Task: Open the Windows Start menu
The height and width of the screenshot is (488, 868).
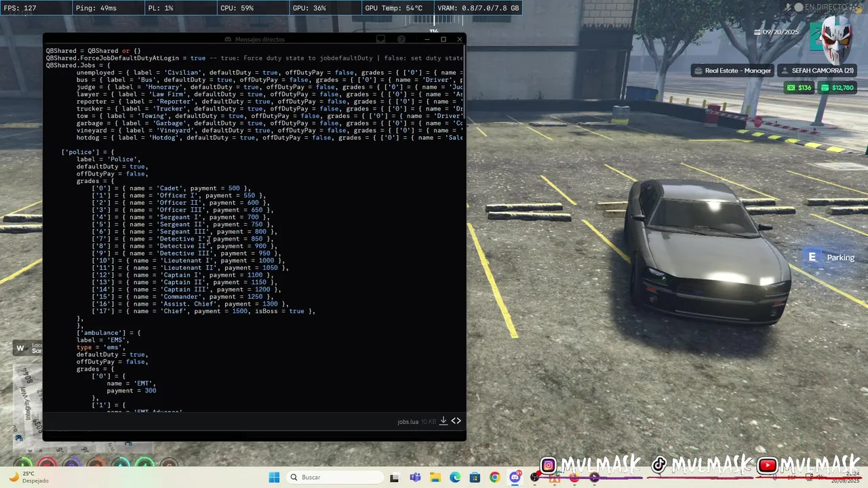Action: (x=274, y=477)
